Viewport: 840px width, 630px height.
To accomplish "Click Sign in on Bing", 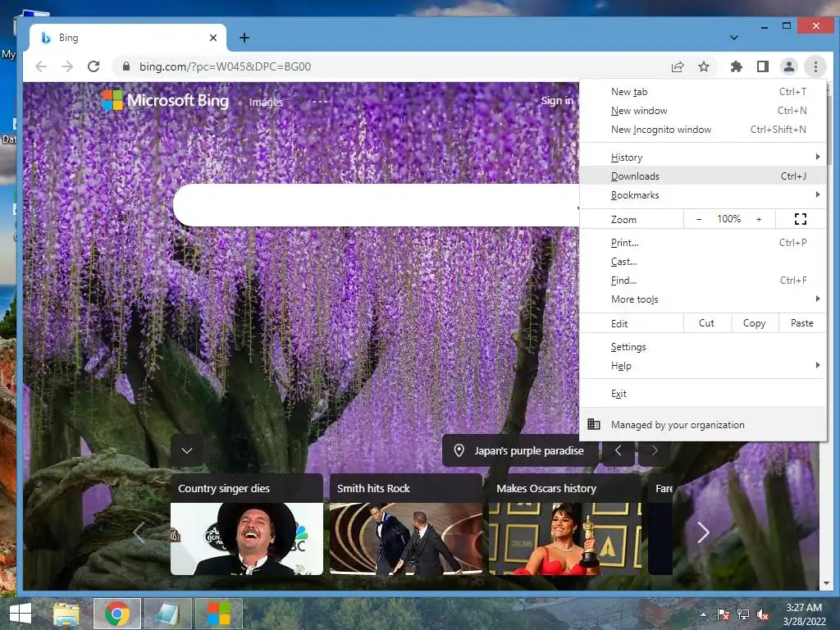I will [557, 101].
